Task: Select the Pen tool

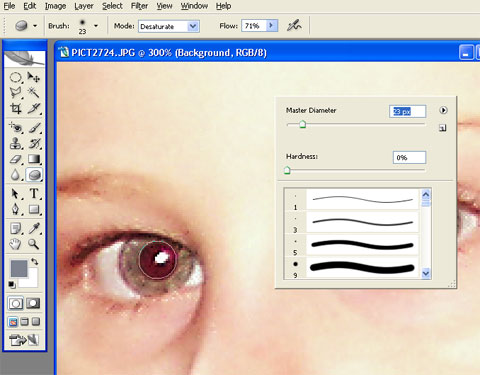Action: click(15, 209)
